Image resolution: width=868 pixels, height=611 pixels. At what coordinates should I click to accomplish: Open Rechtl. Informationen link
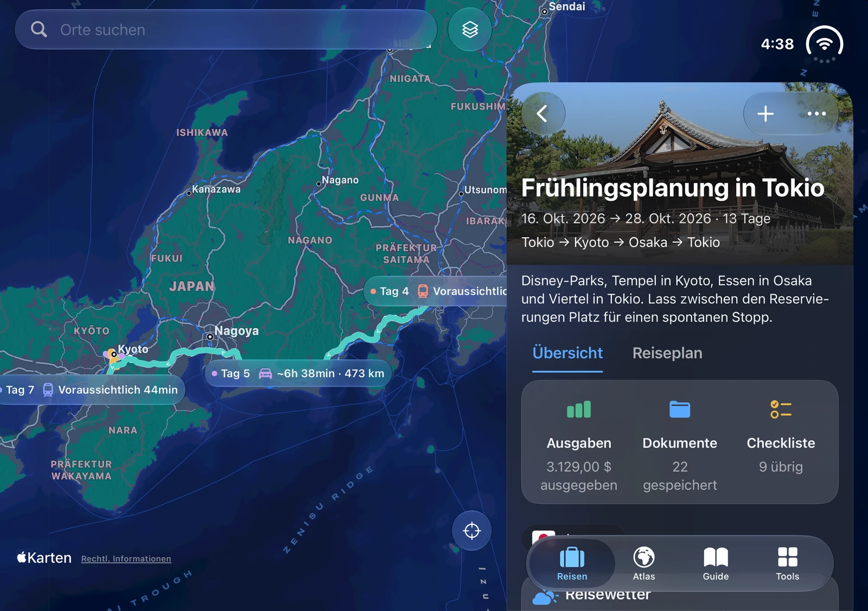pyautogui.click(x=126, y=558)
